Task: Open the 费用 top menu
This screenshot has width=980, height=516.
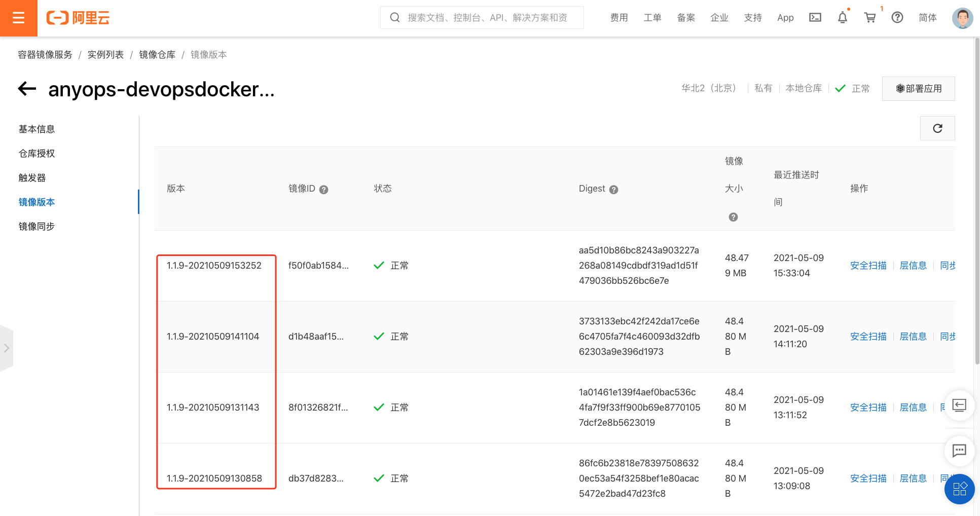Action: click(619, 18)
